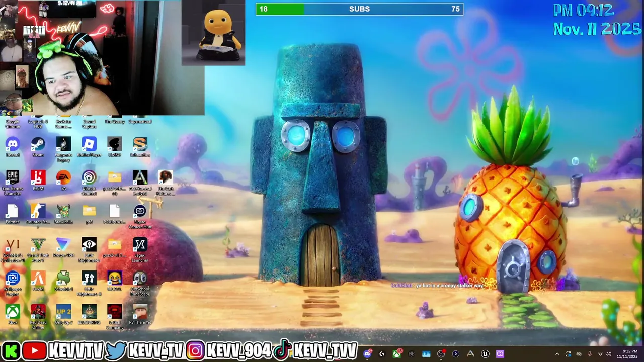Launch Steam from the desktop
This screenshot has height=362, width=644.
(38, 146)
